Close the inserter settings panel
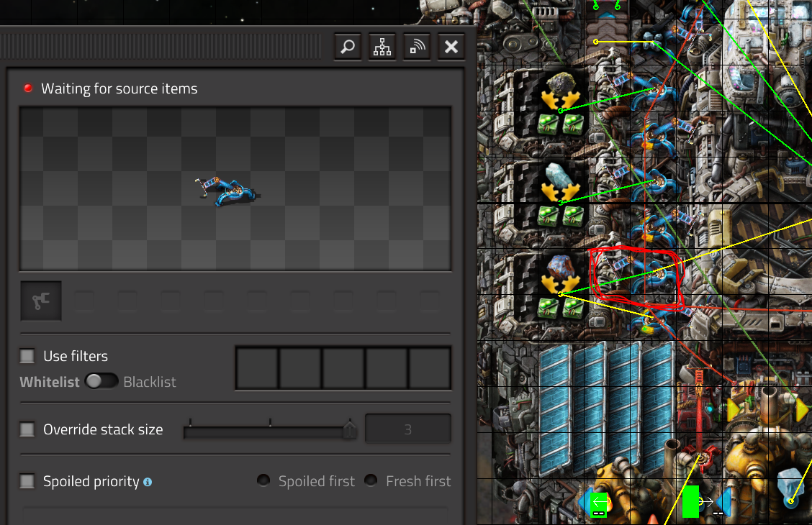This screenshot has height=525, width=812. pos(451,47)
